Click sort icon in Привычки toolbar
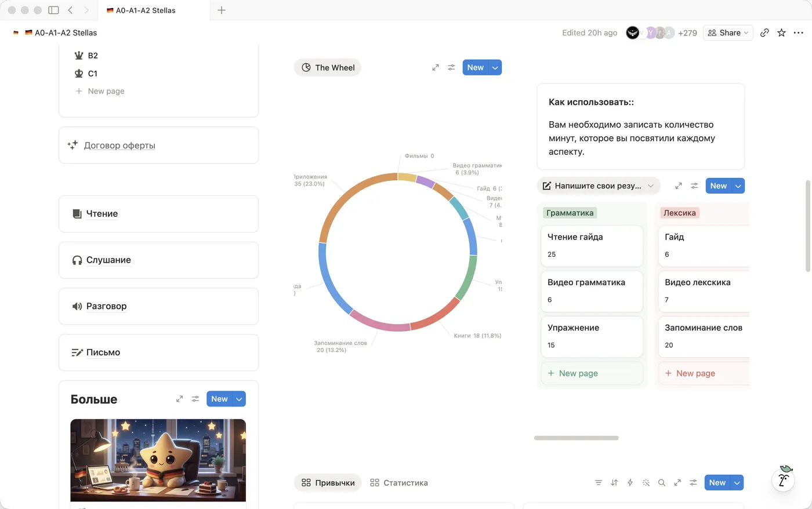This screenshot has width=812, height=509. (614, 483)
